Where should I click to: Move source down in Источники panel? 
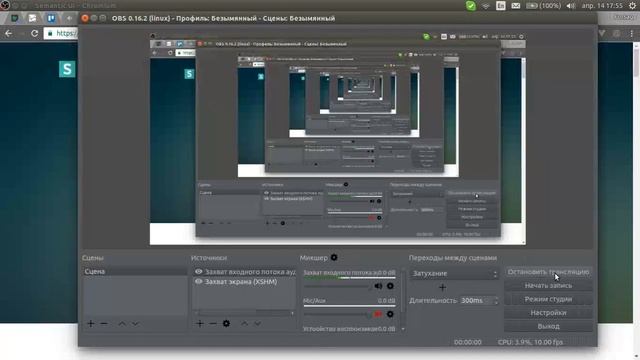[x=258, y=324]
